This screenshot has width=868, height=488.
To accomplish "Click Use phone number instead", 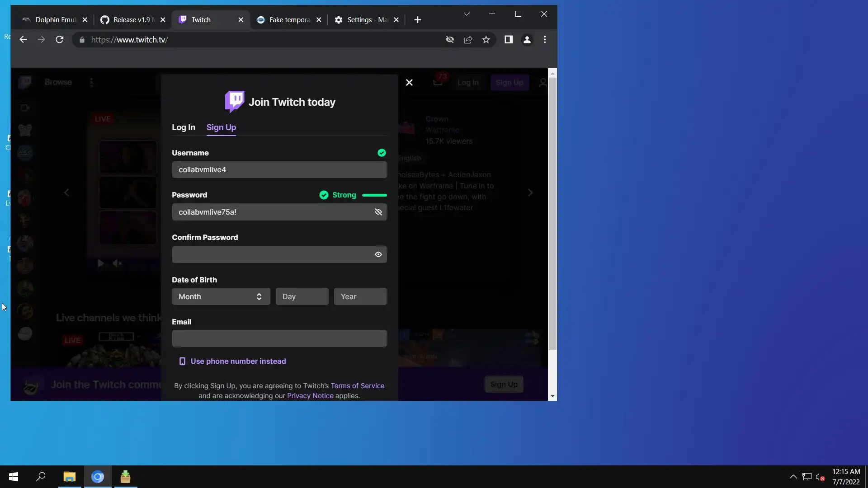I will [x=238, y=361].
